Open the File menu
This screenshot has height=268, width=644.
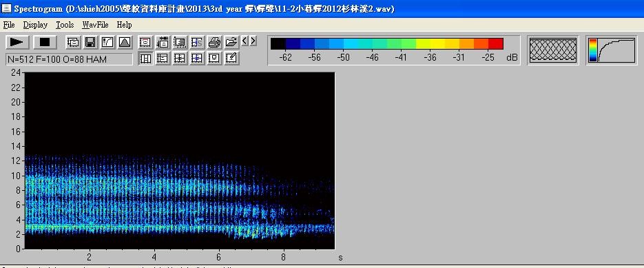[x=9, y=25]
